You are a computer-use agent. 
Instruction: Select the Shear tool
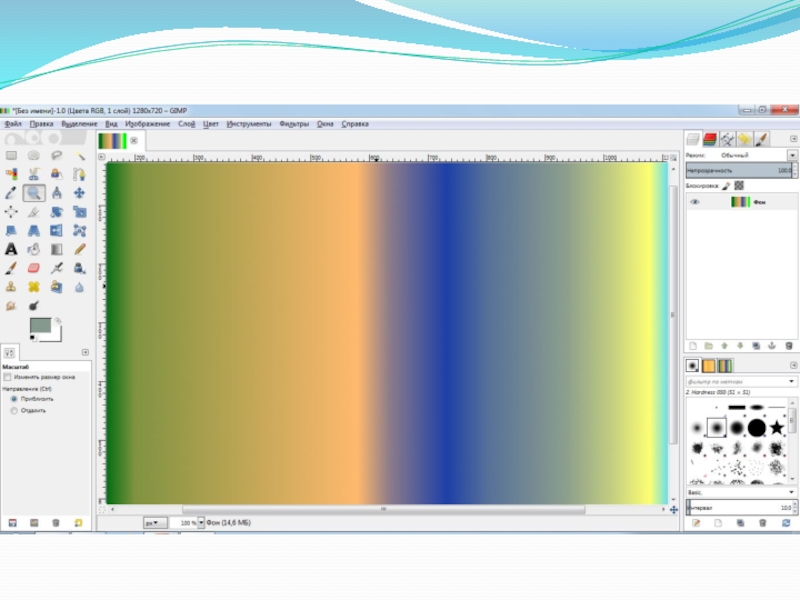[x=11, y=231]
